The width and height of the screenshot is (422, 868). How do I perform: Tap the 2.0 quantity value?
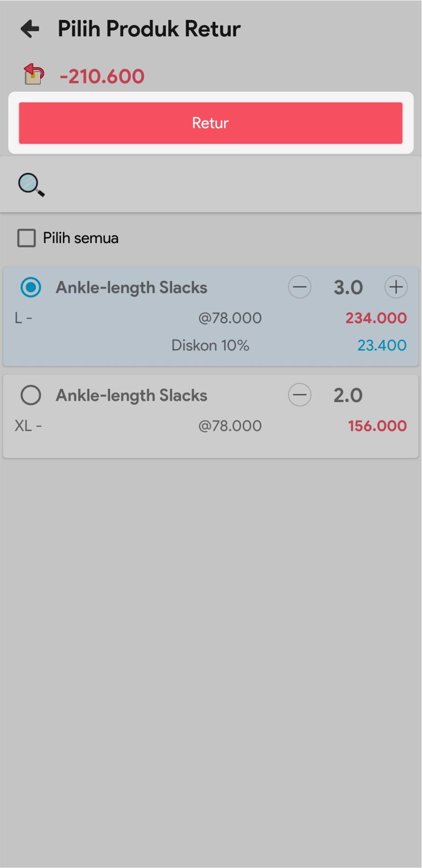348,395
